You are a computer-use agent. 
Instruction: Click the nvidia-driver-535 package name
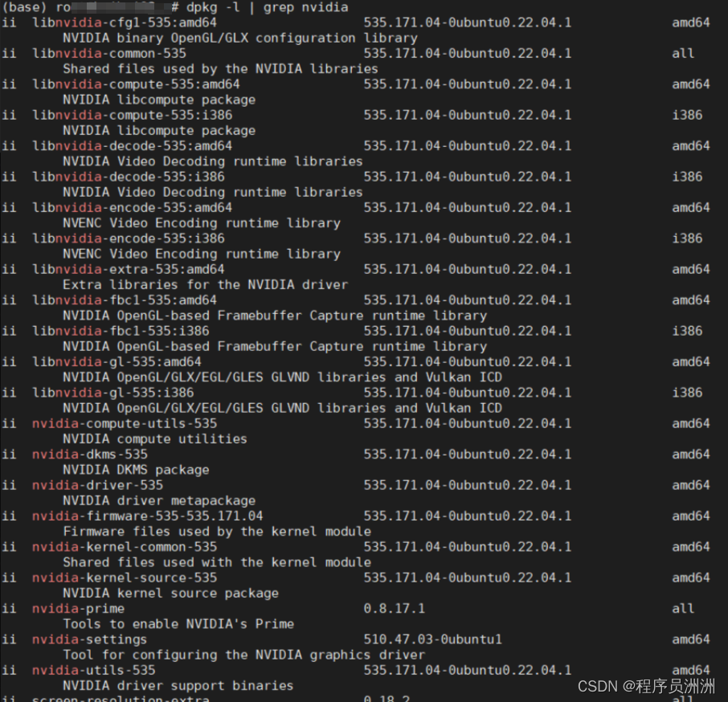click(97, 485)
